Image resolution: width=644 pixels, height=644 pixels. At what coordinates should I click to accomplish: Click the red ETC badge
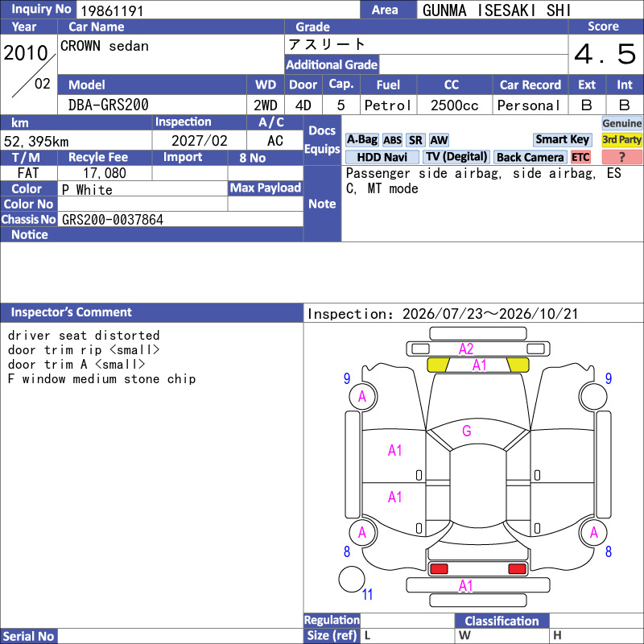(x=580, y=157)
